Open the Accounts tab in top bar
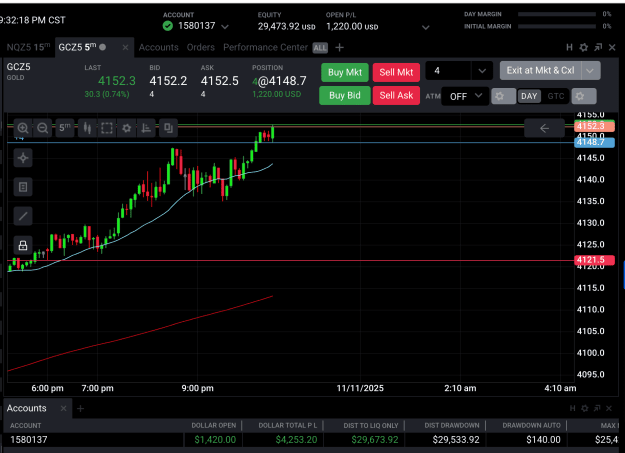 (158, 47)
